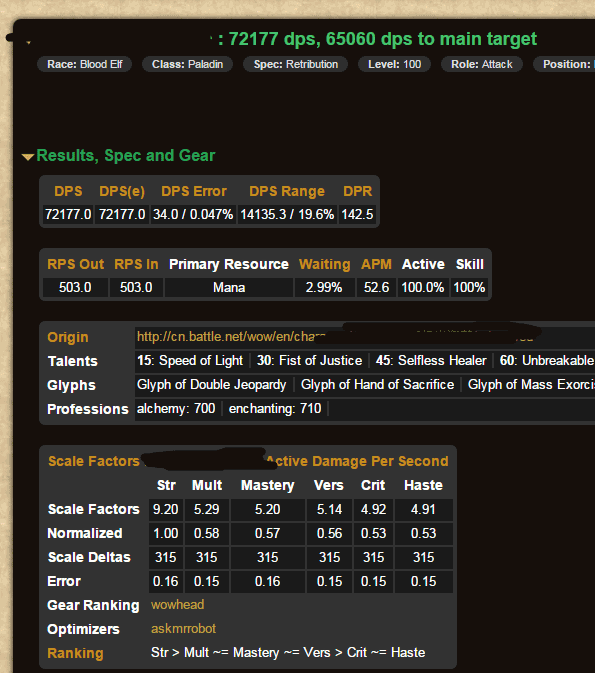Click the RPS Out header label
This screenshot has height=673, width=595.
tap(76, 264)
